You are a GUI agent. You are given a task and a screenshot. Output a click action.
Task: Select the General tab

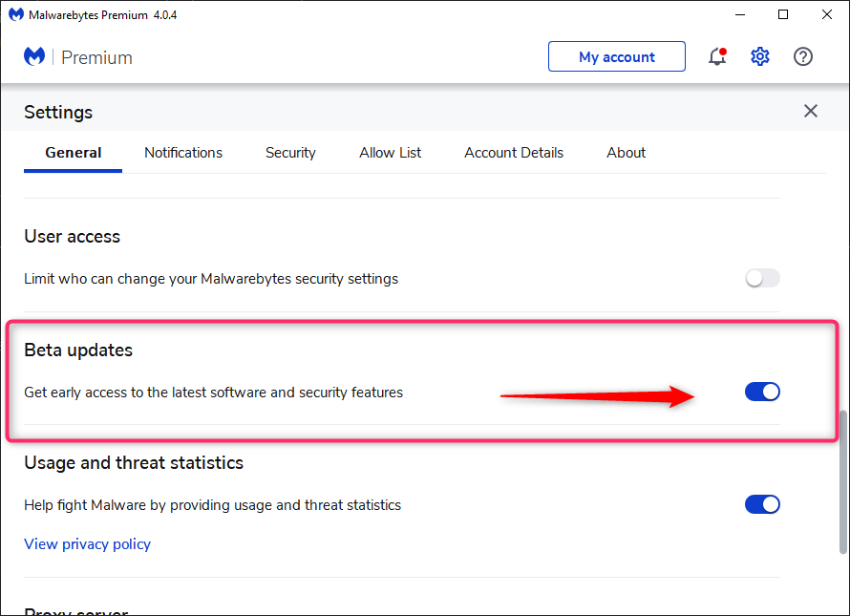pos(74,153)
